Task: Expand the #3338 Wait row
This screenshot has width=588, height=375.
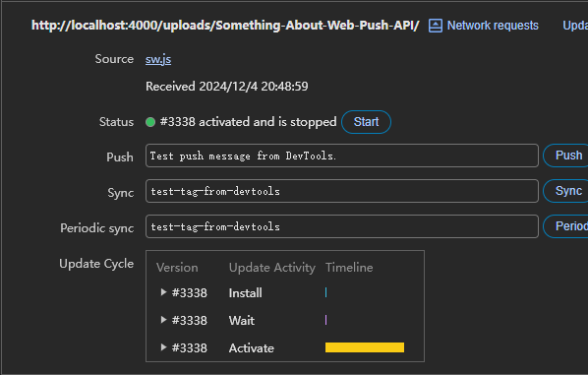Action: (x=163, y=320)
